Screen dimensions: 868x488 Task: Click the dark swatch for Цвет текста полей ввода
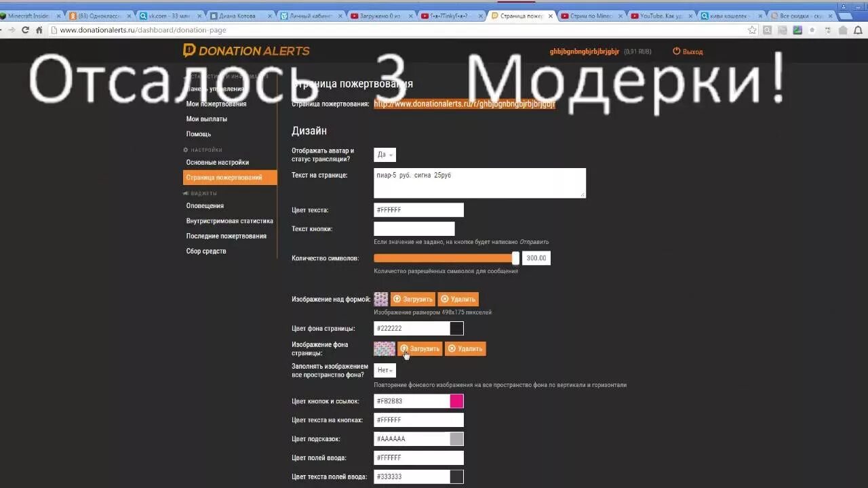[456, 477]
